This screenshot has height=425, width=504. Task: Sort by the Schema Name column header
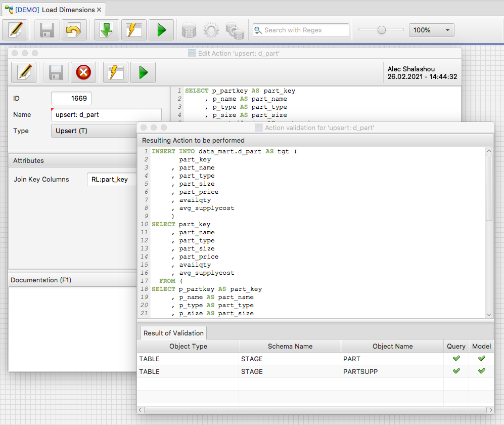tap(290, 347)
